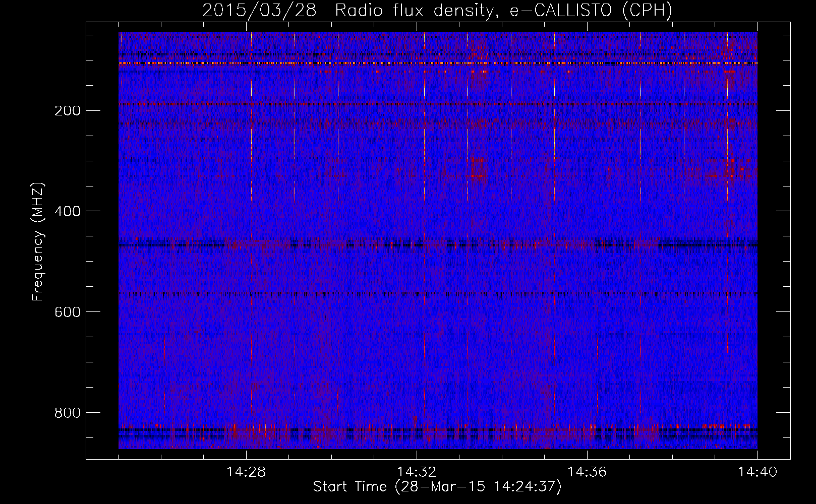This screenshot has height=504, width=816.
Task: Click the 14:28 time tick label
Action: point(246,472)
